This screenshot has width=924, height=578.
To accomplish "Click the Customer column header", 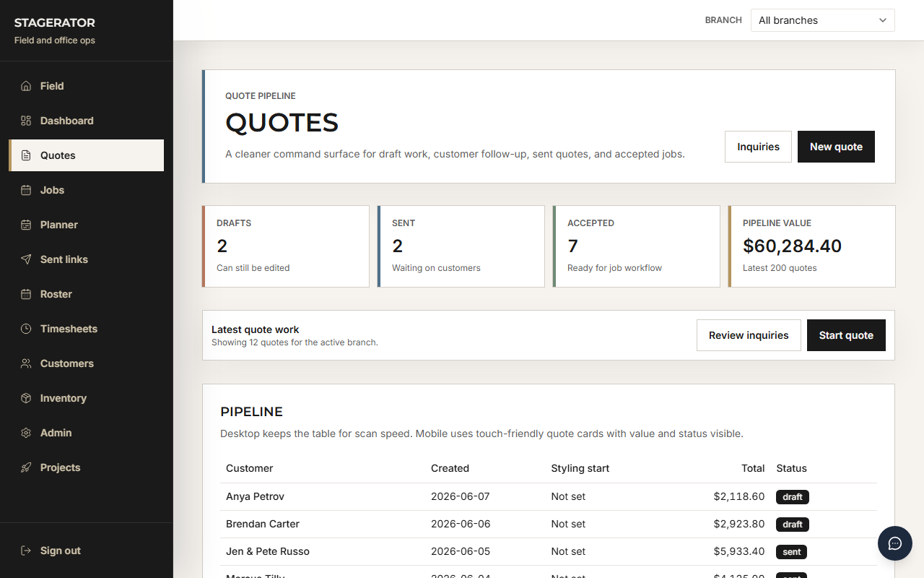I will tap(249, 468).
